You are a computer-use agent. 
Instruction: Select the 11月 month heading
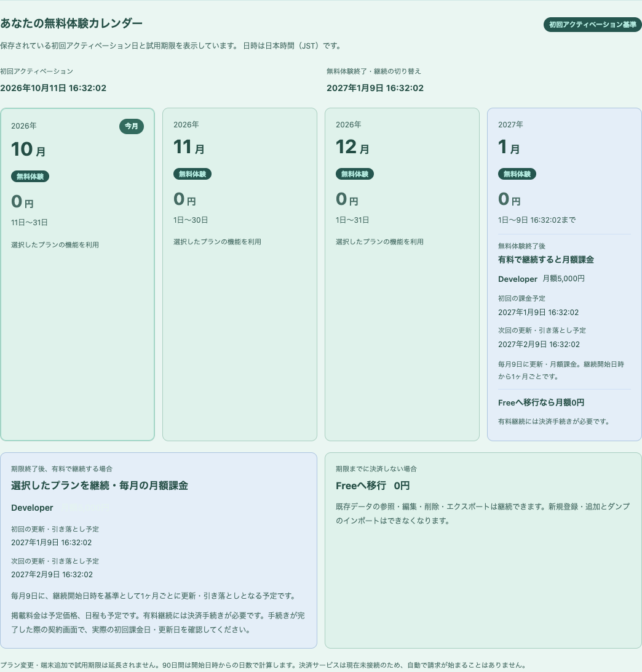(189, 147)
